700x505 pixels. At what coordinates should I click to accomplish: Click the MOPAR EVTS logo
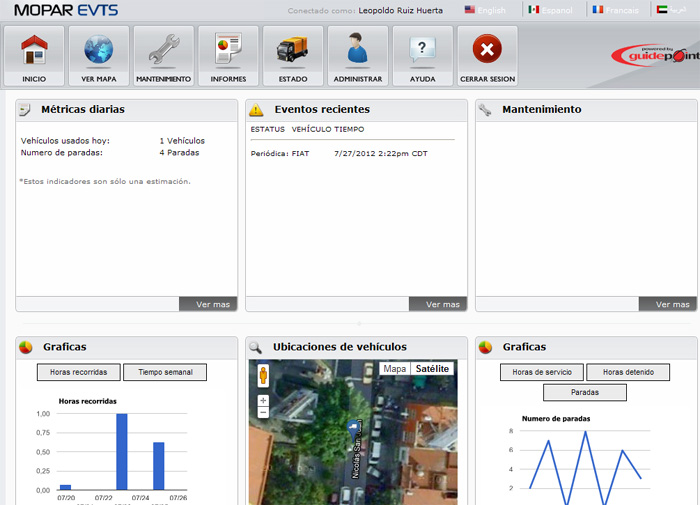coord(66,10)
